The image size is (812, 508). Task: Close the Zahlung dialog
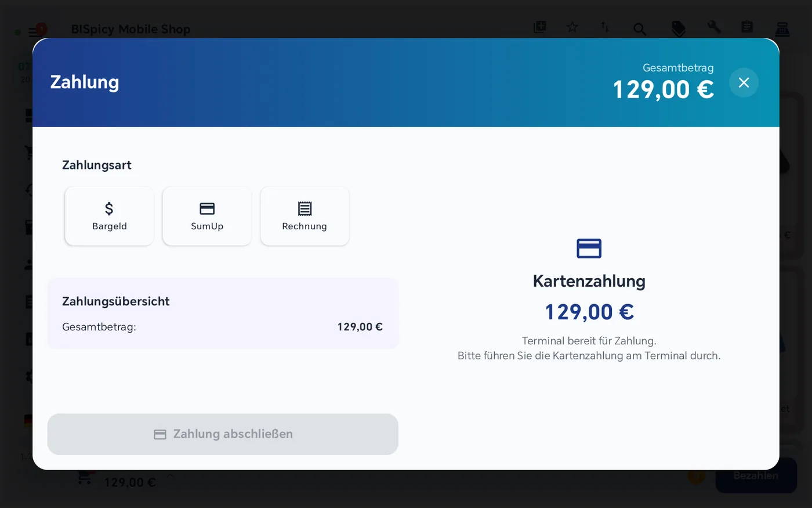tap(744, 82)
